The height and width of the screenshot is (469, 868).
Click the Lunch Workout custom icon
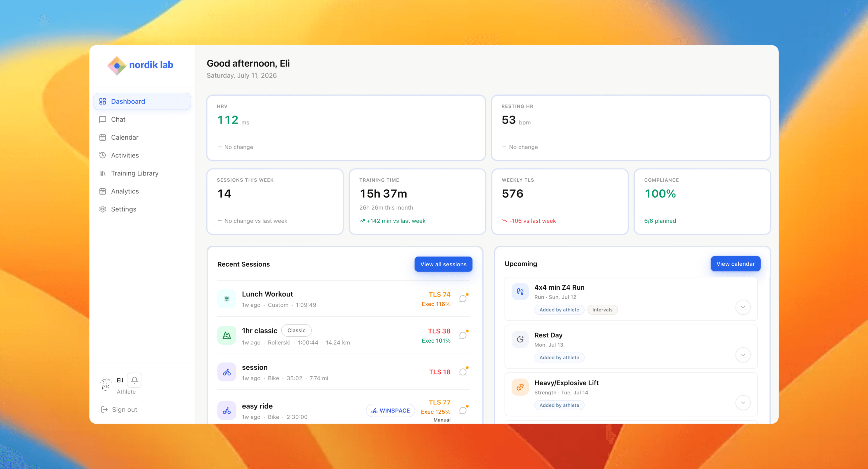(227, 299)
